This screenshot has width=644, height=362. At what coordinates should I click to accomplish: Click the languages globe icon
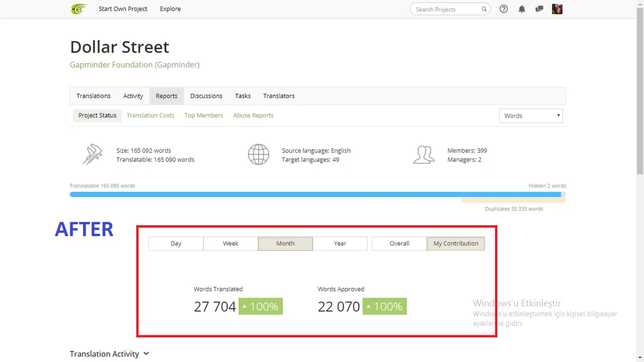tap(259, 154)
